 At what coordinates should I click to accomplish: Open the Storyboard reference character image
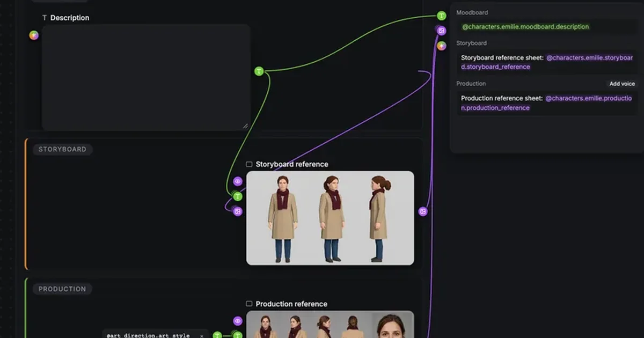click(x=330, y=218)
